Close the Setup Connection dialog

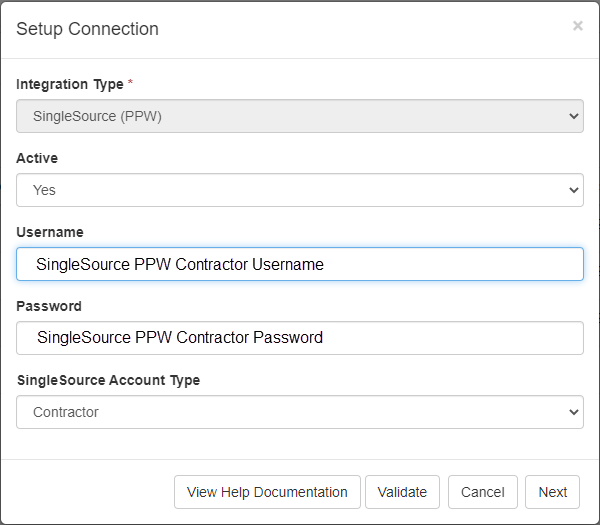point(577,26)
